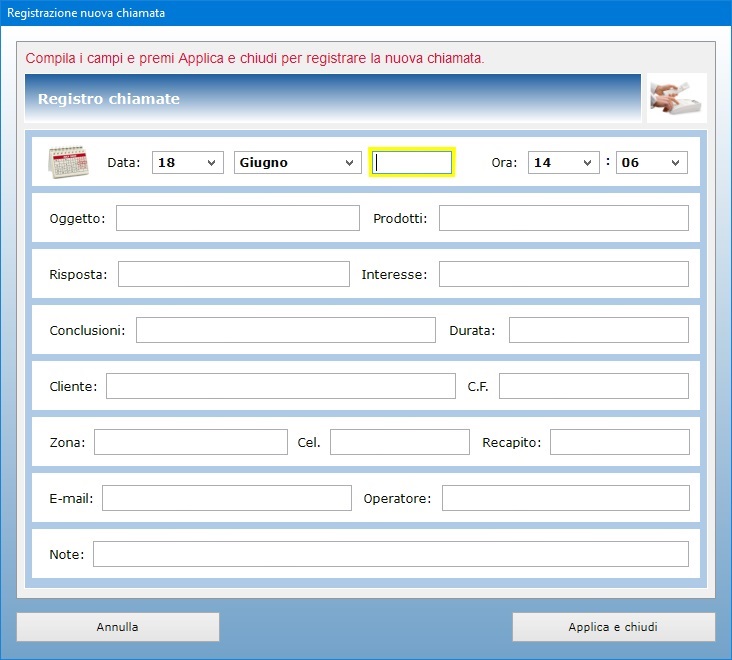
Task: Click the Data: label
Action: coord(124,162)
